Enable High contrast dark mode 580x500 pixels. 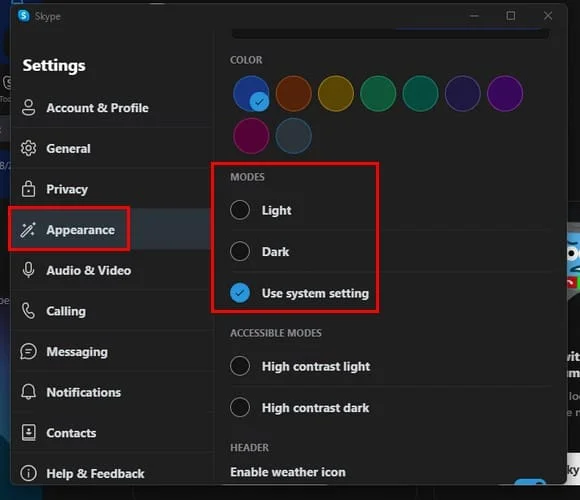point(240,408)
